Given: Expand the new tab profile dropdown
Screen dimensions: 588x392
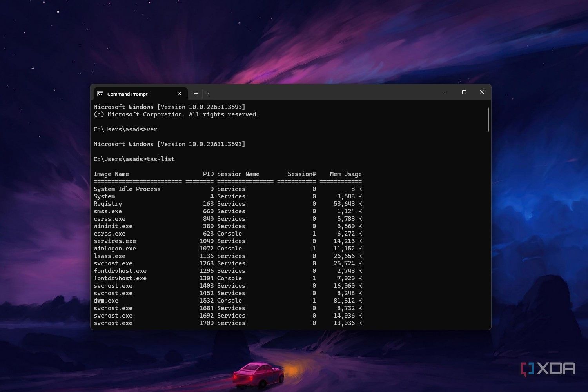Looking at the screenshot, I should (208, 94).
